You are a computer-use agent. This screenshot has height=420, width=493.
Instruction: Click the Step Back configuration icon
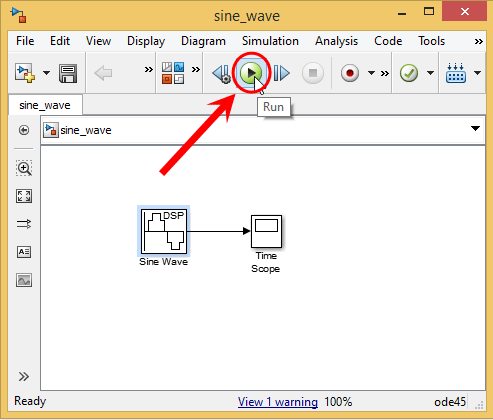pyautogui.click(x=222, y=73)
